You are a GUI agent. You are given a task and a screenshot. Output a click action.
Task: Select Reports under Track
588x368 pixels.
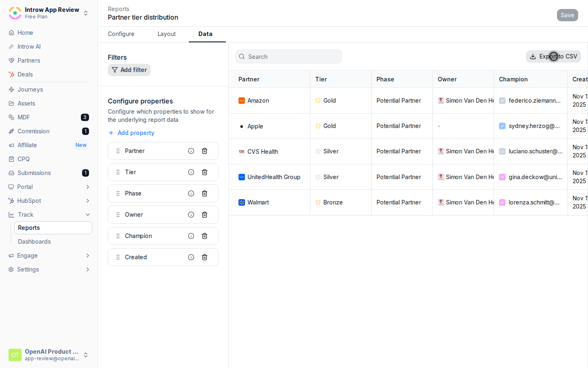tap(53, 228)
